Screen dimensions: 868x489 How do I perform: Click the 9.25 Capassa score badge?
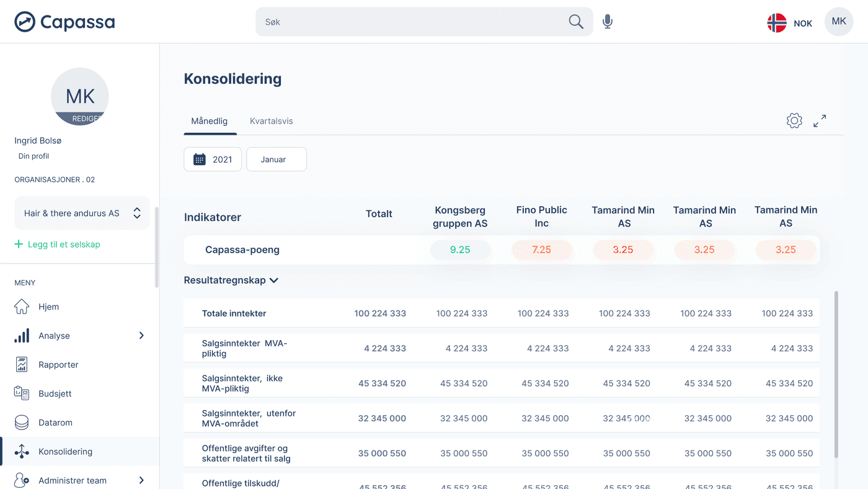tap(460, 250)
